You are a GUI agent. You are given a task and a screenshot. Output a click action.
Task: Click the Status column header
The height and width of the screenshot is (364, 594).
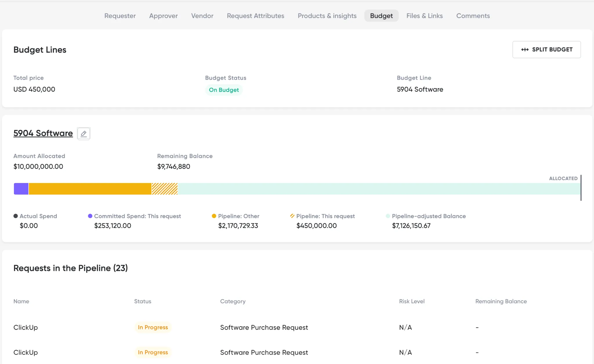[x=143, y=301]
